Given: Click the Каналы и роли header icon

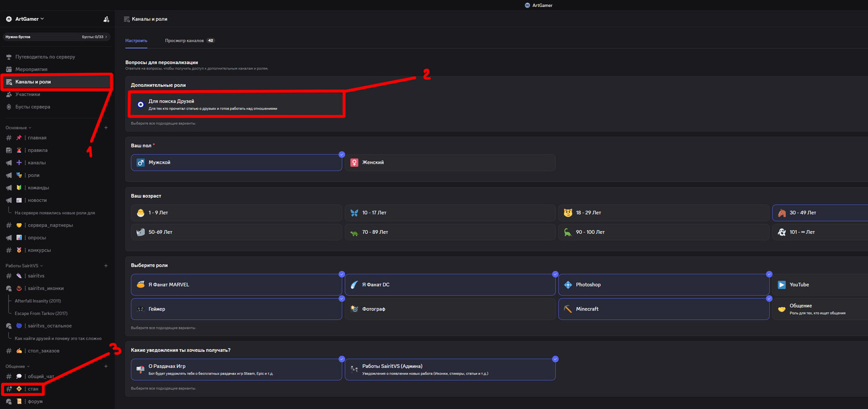Looking at the screenshot, I should [x=127, y=19].
